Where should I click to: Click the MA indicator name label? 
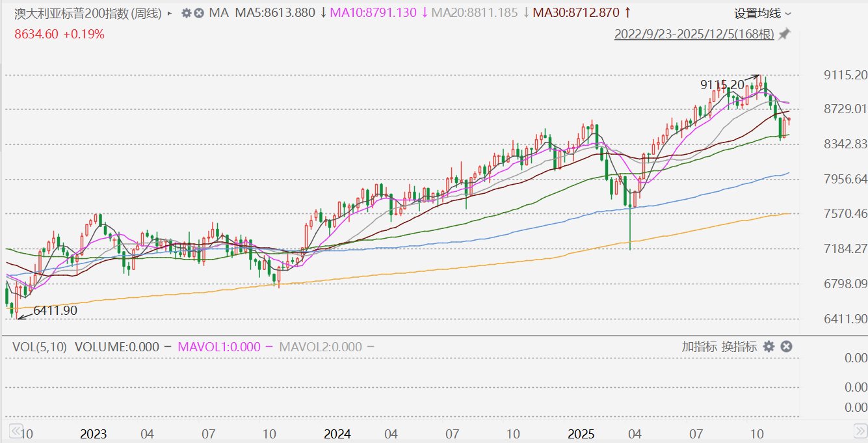(218, 13)
